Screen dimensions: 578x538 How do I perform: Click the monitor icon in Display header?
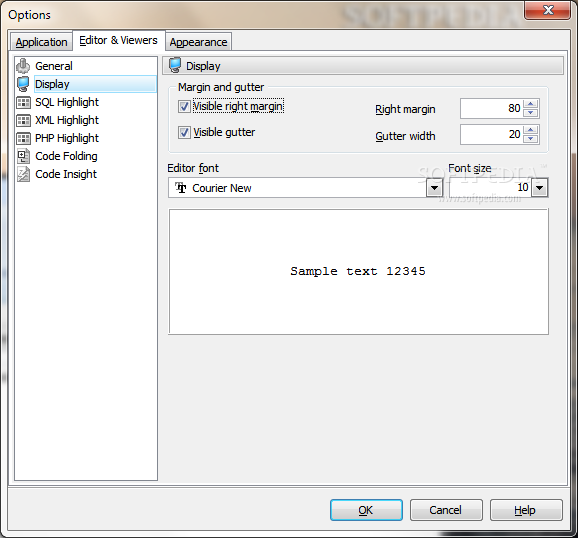point(175,66)
